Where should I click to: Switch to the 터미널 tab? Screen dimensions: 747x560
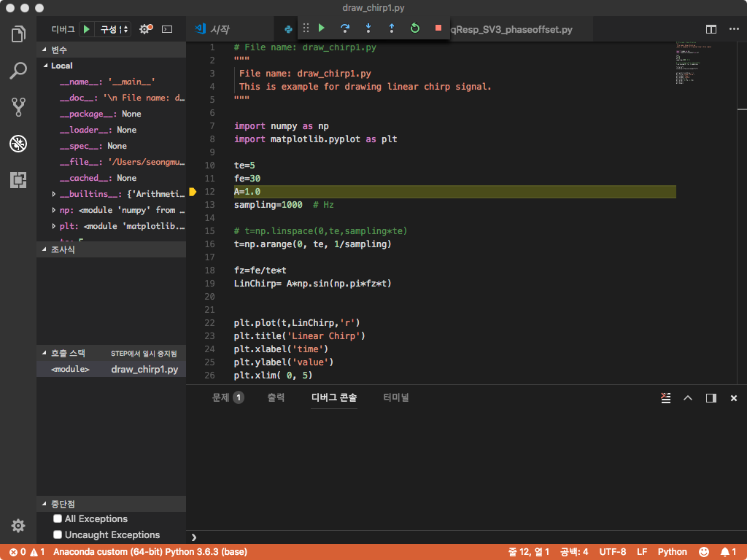point(396,398)
